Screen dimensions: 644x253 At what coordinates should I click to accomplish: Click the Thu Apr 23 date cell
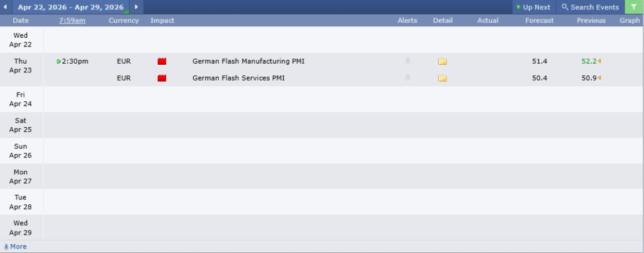coord(21,65)
